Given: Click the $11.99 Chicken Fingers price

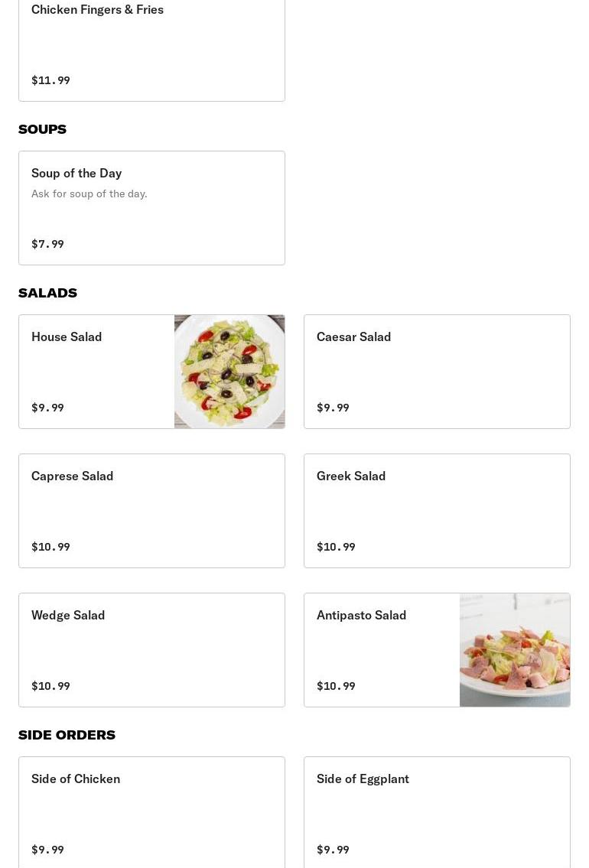Looking at the screenshot, I should coord(50,80).
